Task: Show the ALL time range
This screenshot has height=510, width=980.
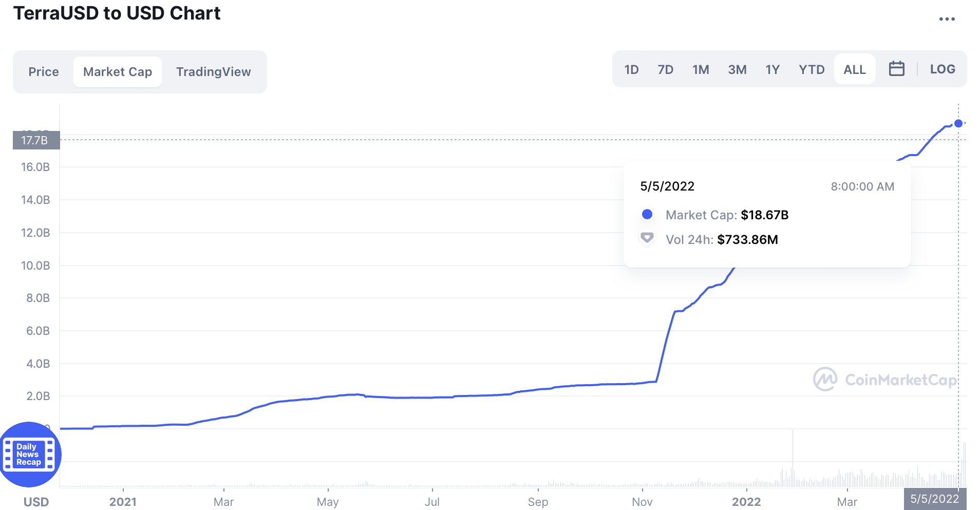Action: [x=855, y=69]
